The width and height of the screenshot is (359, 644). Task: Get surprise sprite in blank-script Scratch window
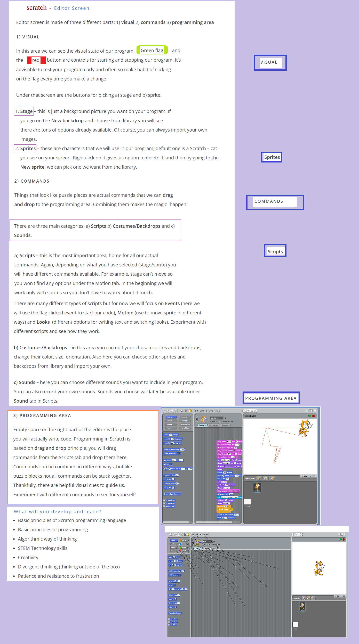[x=313, y=598]
